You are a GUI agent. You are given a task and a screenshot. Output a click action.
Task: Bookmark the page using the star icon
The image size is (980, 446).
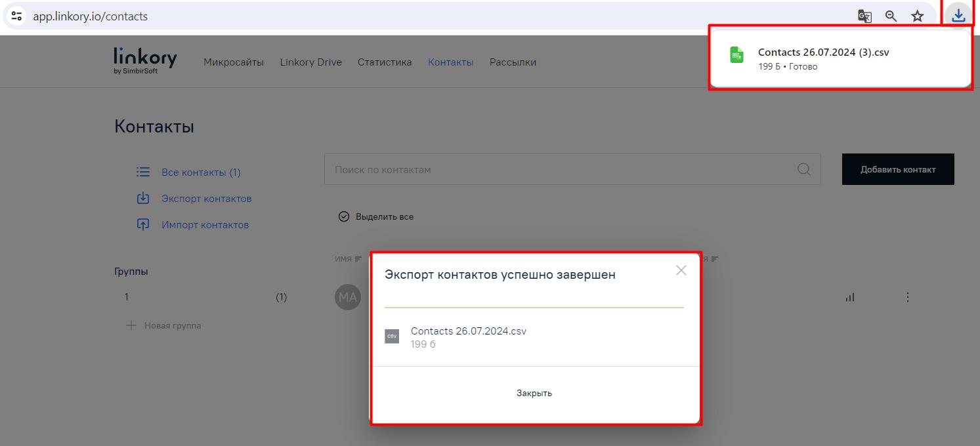[x=918, y=16]
